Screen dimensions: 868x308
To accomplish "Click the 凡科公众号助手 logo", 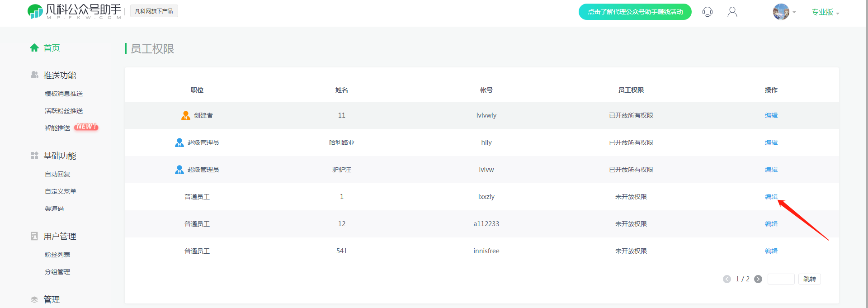I will tap(75, 11).
